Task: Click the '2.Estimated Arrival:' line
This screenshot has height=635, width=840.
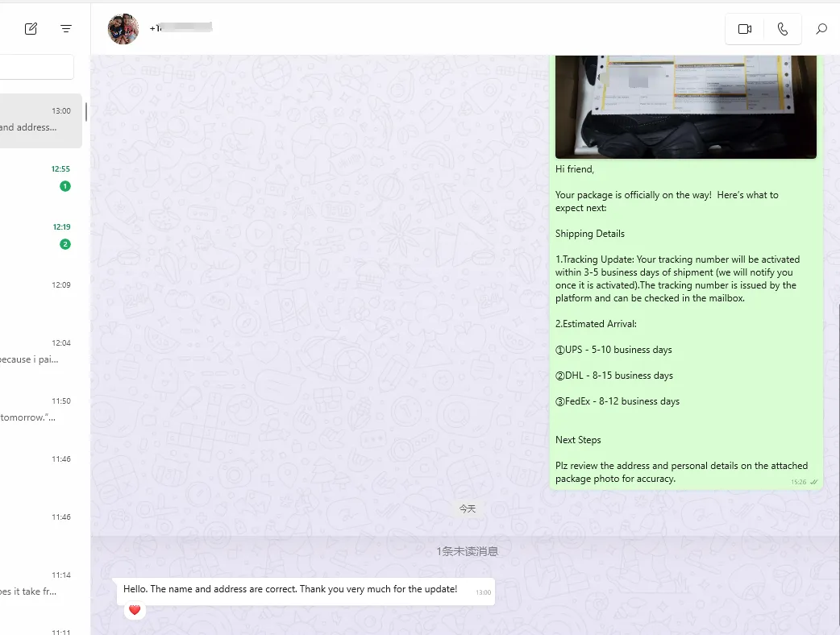Action: tap(596, 324)
